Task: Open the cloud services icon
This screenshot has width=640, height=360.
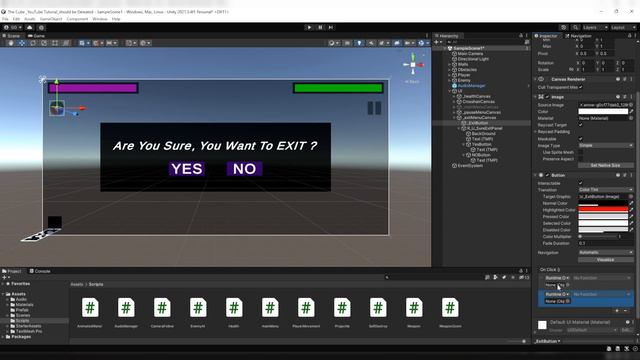Action: tap(29, 27)
